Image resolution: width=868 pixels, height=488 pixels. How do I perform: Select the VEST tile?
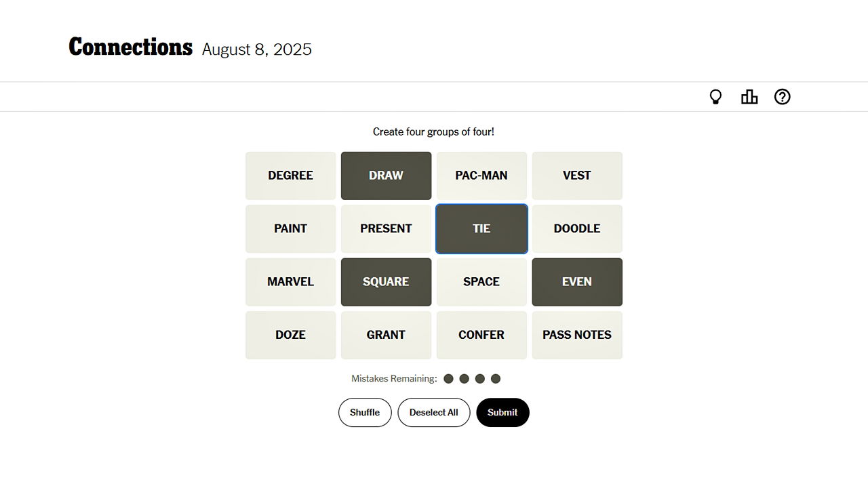pos(577,176)
